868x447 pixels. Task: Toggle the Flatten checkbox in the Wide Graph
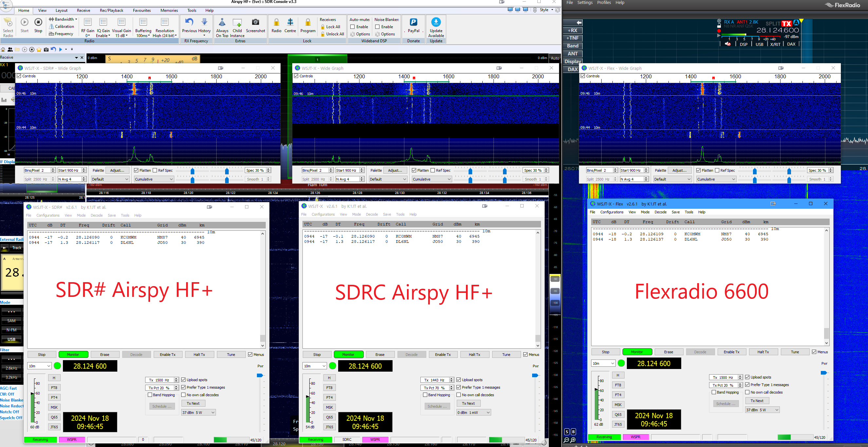point(136,170)
